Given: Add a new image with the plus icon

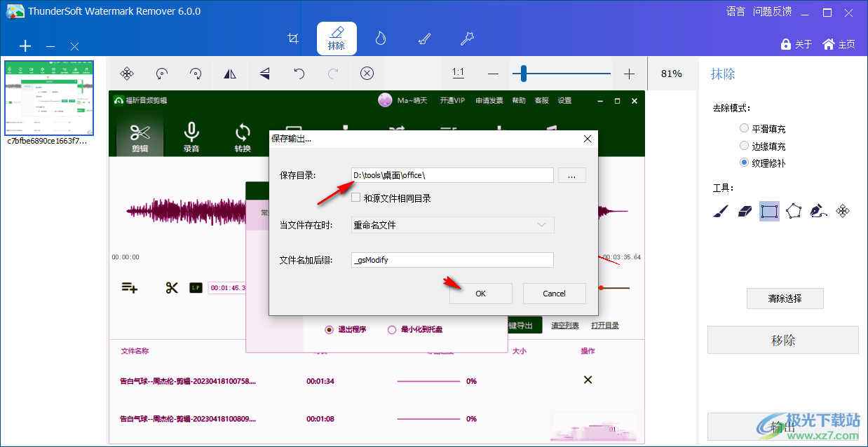Looking at the screenshot, I should [25, 46].
